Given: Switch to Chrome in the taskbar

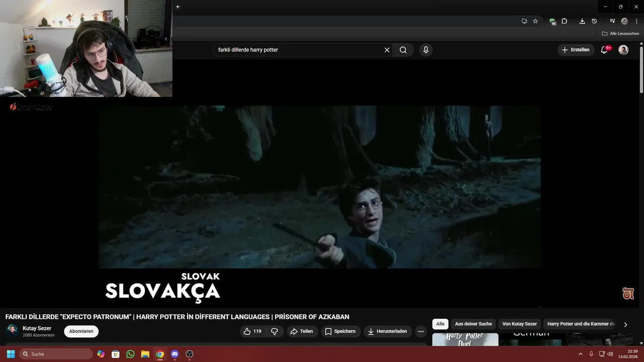Looking at the screenshot, I should 160,354.
